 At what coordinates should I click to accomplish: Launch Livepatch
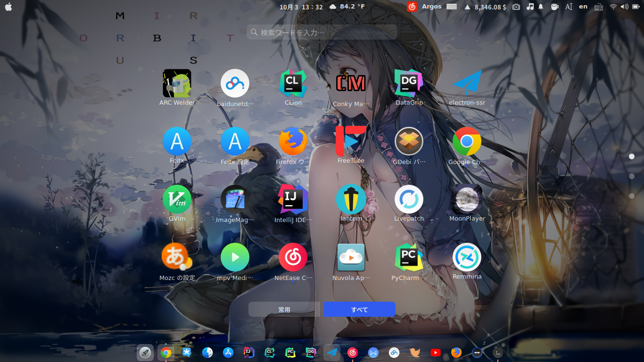point(409,199)
